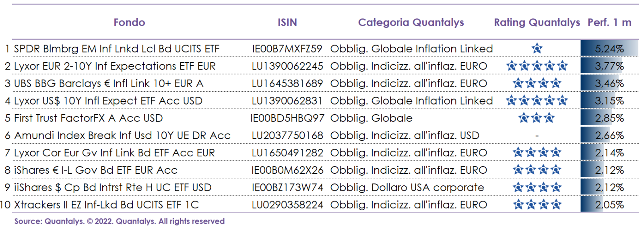Click star rating for iShares $ Cp Bd
The width and height of the screenshot is (644, 228).
tap(537, 187)
